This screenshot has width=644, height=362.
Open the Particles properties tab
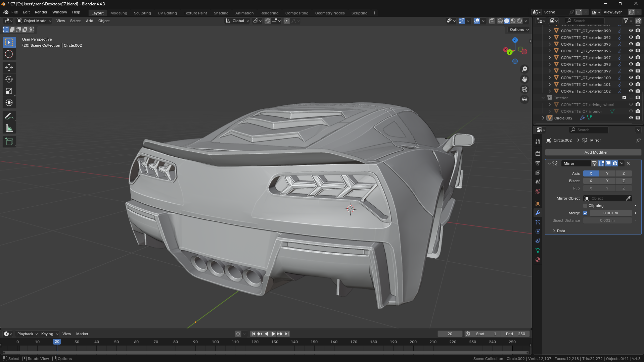click(538, 222)
